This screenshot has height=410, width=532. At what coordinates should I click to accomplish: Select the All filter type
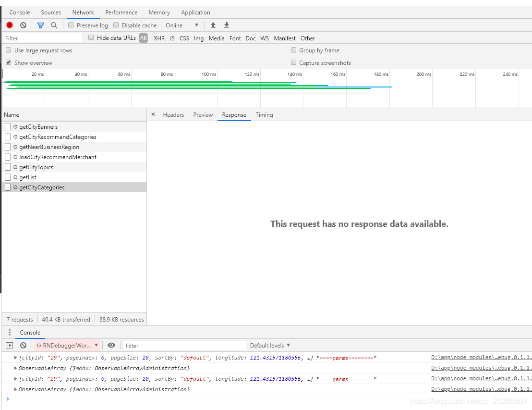(144, 38)
